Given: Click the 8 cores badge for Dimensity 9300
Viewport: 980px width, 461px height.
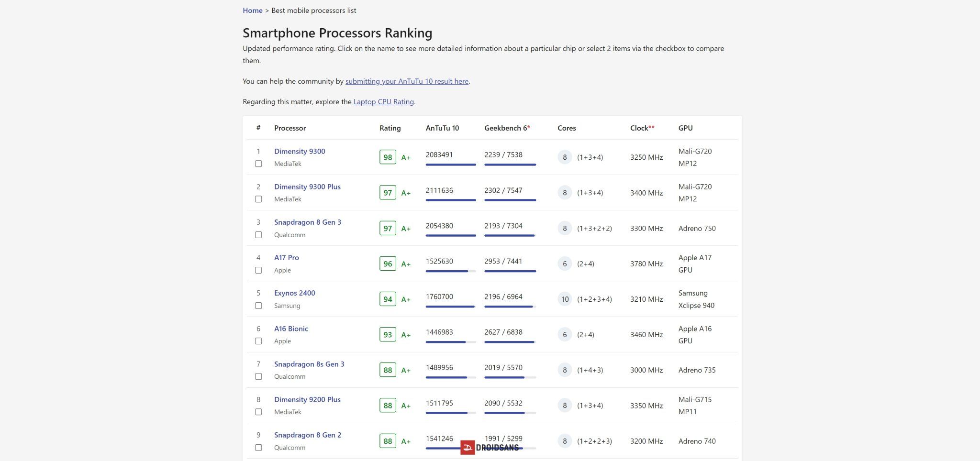Looking at the screenshot, I should [x=565, y=157].
